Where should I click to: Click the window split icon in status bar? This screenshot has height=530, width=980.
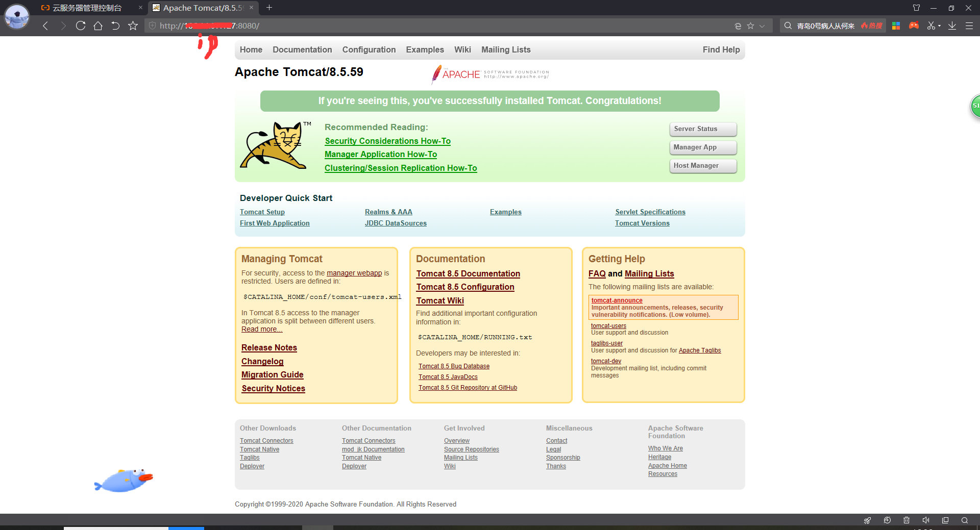tap(945, 520)
